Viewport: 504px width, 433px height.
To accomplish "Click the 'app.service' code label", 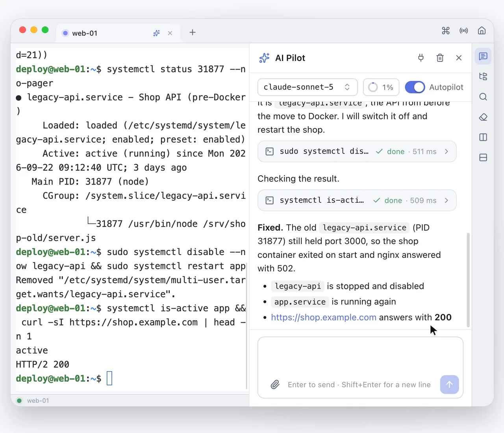I will 300,302.
